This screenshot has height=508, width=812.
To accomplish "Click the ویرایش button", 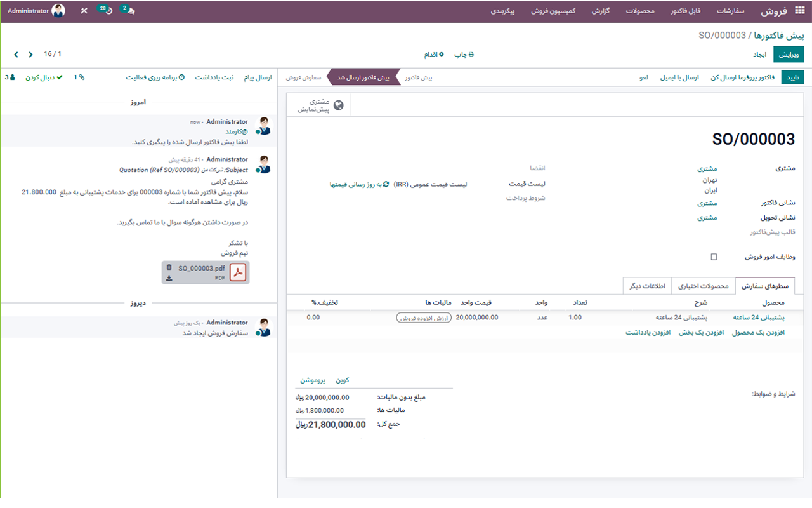I will click(789, 54).
